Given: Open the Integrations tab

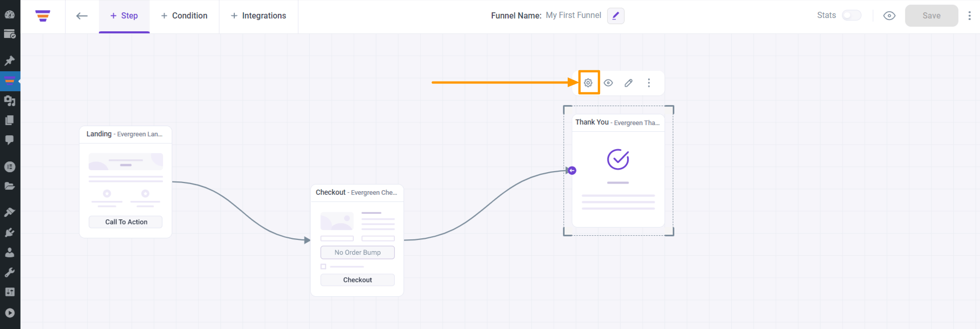Looking at the screenshot, I should coord(258,16).
